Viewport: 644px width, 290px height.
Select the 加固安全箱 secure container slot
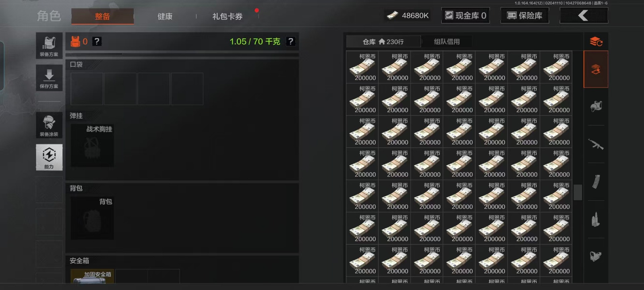[92, 276]
